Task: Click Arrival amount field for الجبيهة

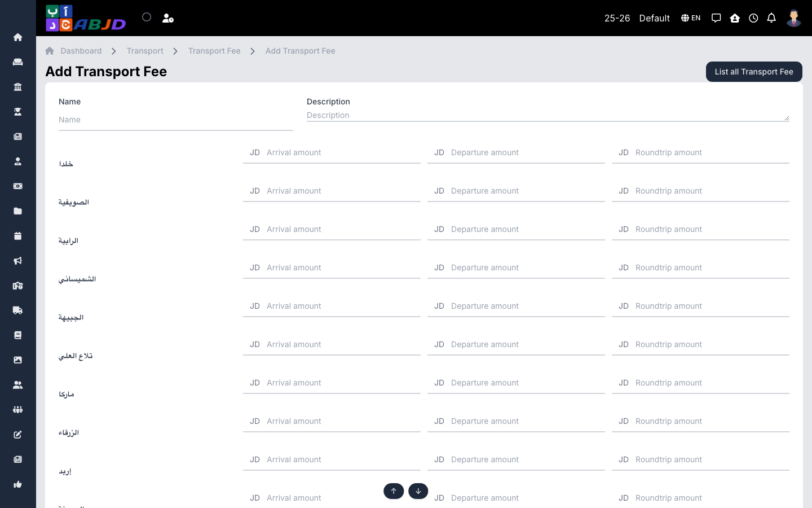Action: 332,306
